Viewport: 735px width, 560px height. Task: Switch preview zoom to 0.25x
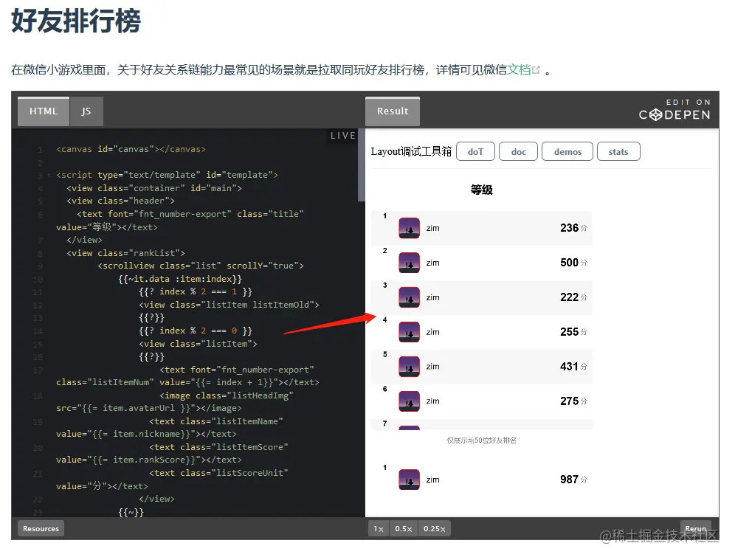click(x=434, y=528)
